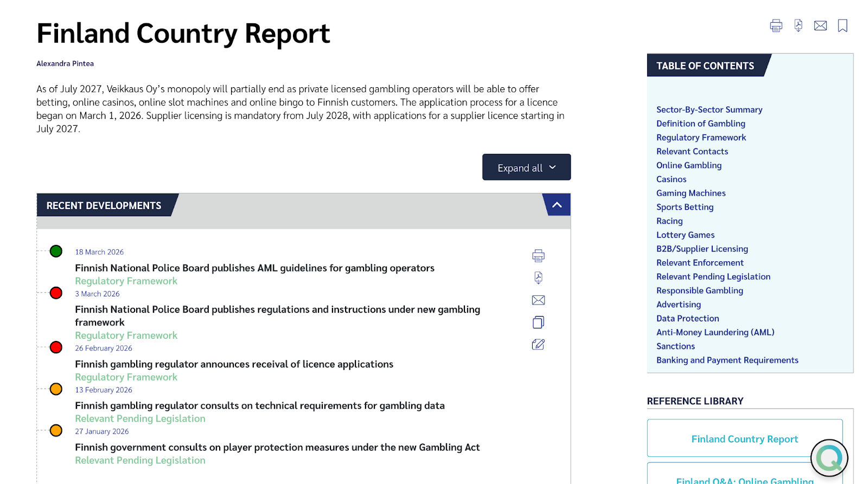Open the edit note pencil icon
Image resolution: width=868 pixels, height=484 pixels.
click(x=538, y=345)
